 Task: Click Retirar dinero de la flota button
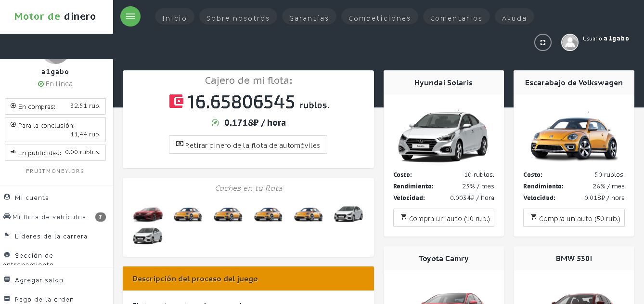click(x=248, y=144)
